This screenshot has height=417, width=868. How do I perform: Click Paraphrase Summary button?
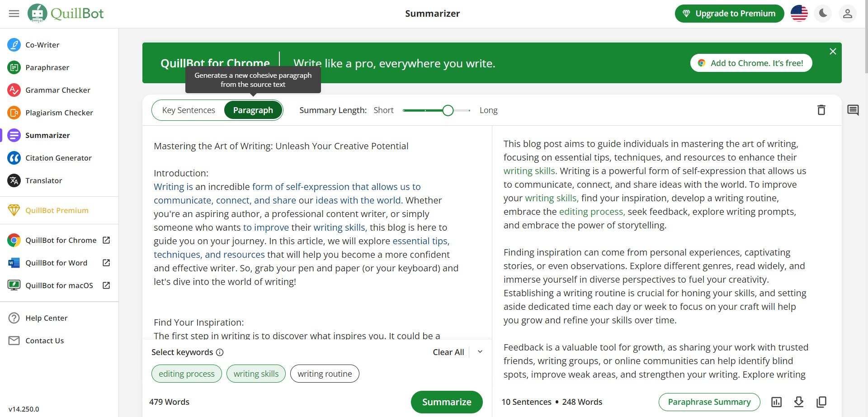tap(709, 402)
